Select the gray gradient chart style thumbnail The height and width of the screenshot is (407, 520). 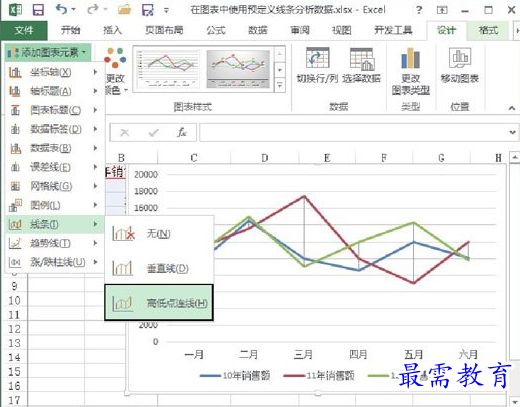point(238,69)
